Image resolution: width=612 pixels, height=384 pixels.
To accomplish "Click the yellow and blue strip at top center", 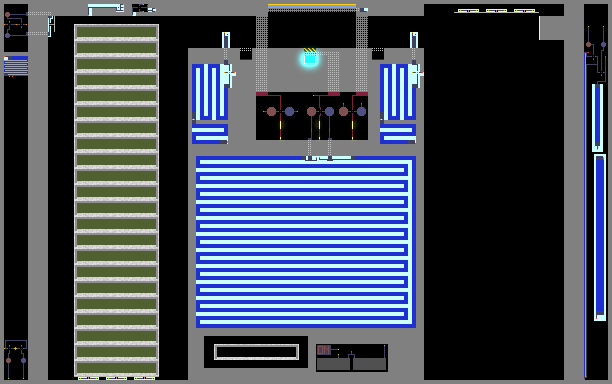I will coord(312,6).
